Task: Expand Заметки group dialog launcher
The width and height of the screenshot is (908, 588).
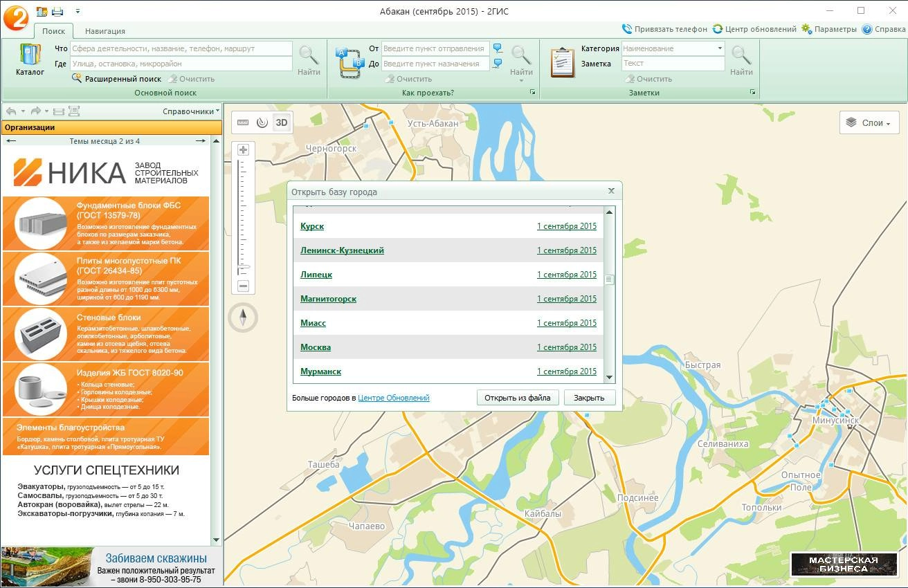Action: tap(753, 92)
